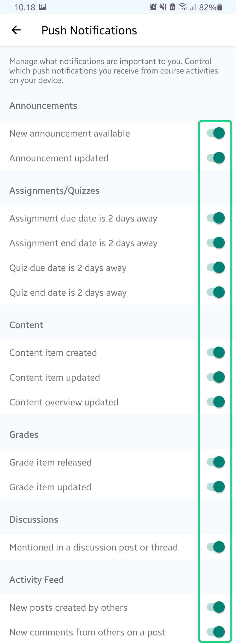Tap the Wi-Fi status icon
The image size is (236, 644).
coord(183,7)
